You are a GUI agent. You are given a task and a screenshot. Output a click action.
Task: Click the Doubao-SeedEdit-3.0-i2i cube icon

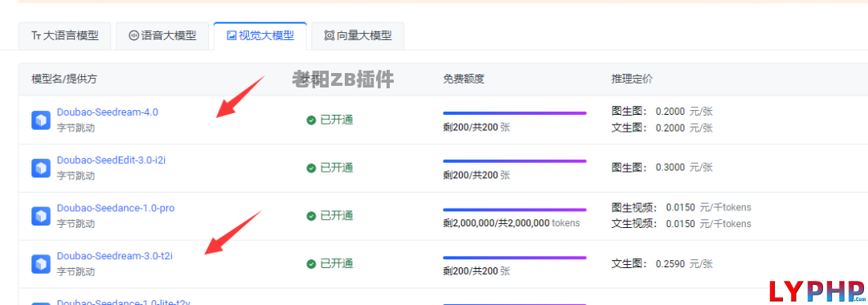(x=41, y=168)
